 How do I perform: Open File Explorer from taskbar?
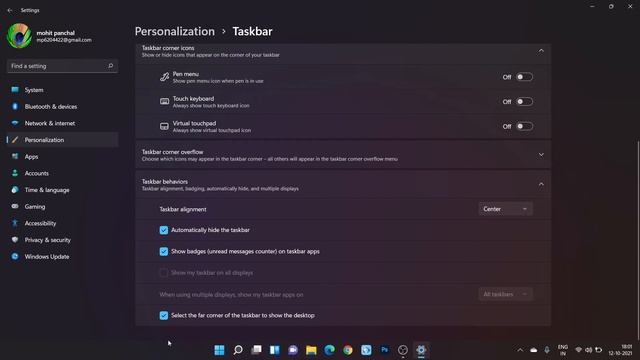click(311, 350)
